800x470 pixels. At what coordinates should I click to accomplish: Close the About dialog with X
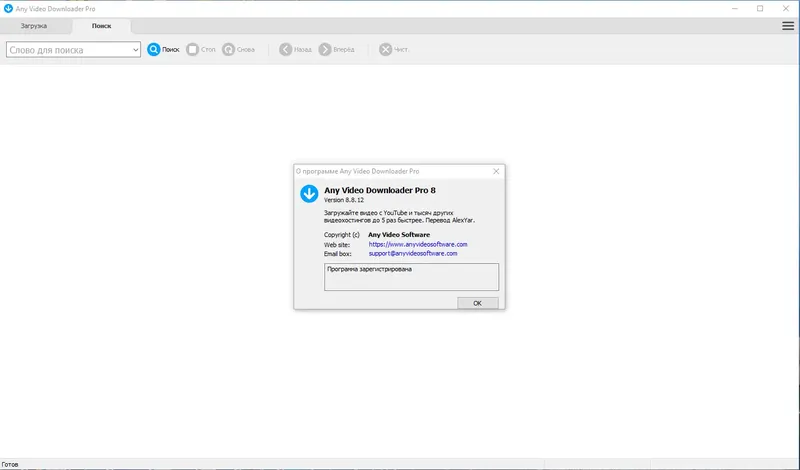tap(496, 171)
